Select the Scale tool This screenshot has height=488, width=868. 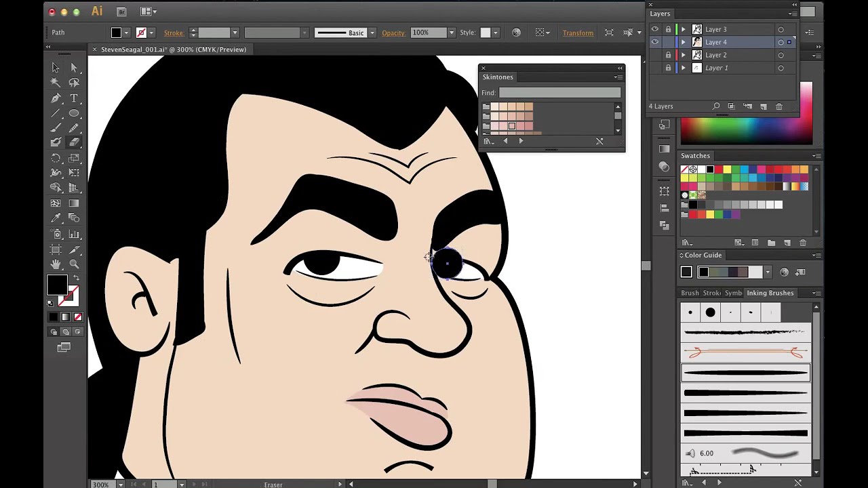(74, 158)
